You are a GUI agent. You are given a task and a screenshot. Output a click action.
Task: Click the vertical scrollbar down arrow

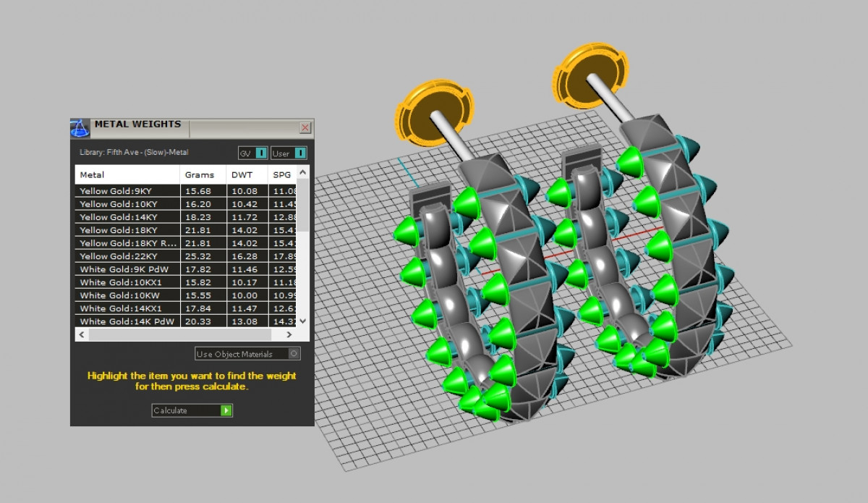[x=303, y=321]
